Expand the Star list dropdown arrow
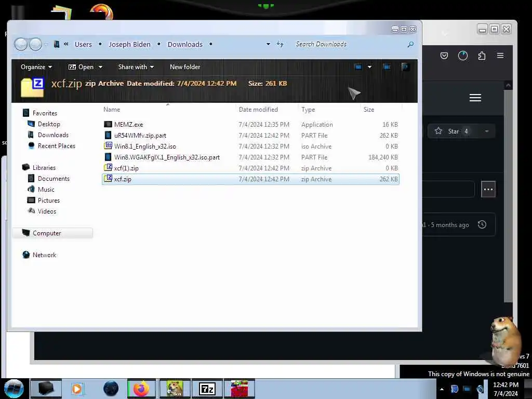 486,131
